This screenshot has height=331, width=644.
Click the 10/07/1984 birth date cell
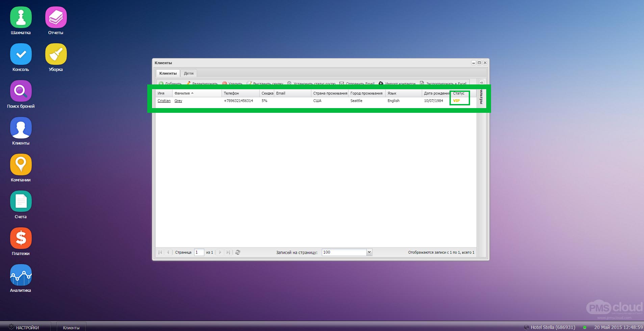pos(434,101)
